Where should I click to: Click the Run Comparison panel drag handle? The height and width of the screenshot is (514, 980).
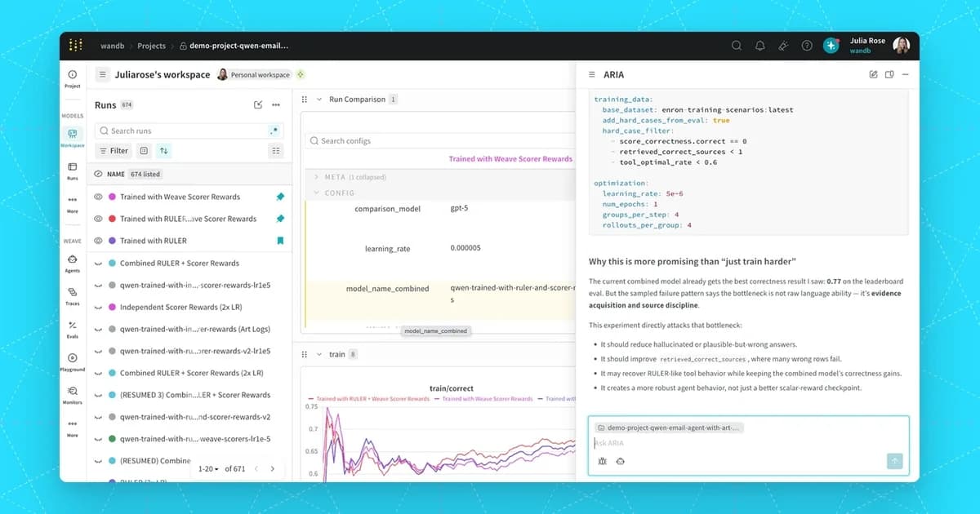[305, 99]
